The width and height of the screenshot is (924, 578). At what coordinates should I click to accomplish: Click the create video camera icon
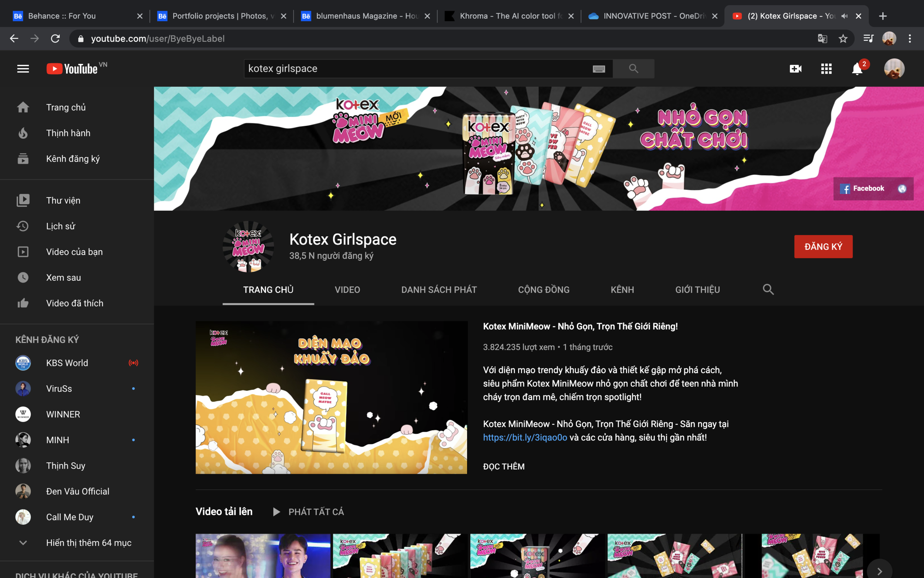pos(795,69)
